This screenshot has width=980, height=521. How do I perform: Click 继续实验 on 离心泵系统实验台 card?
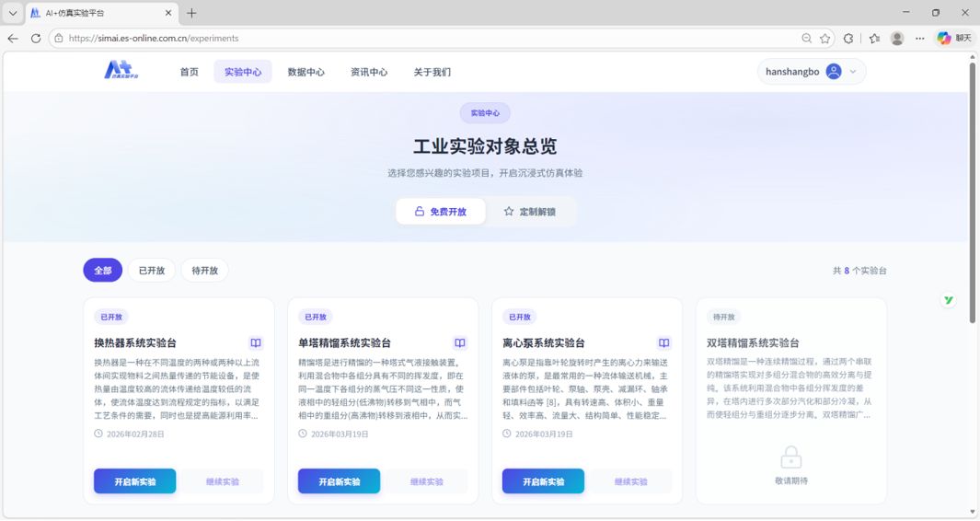pyautogui.click(x=630, y=481)
